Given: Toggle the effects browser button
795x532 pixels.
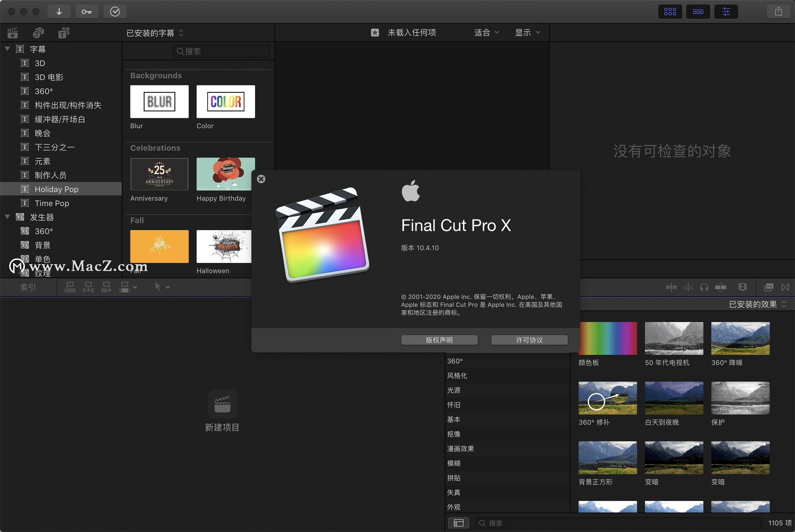Looking at the screenshot, I should click(769, 287).
